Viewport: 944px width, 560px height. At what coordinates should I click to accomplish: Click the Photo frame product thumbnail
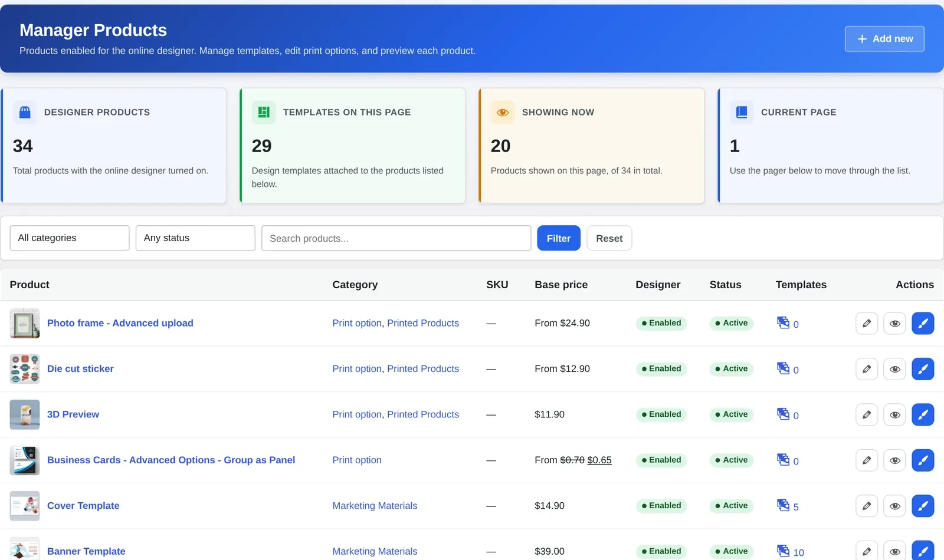(25, 323)
